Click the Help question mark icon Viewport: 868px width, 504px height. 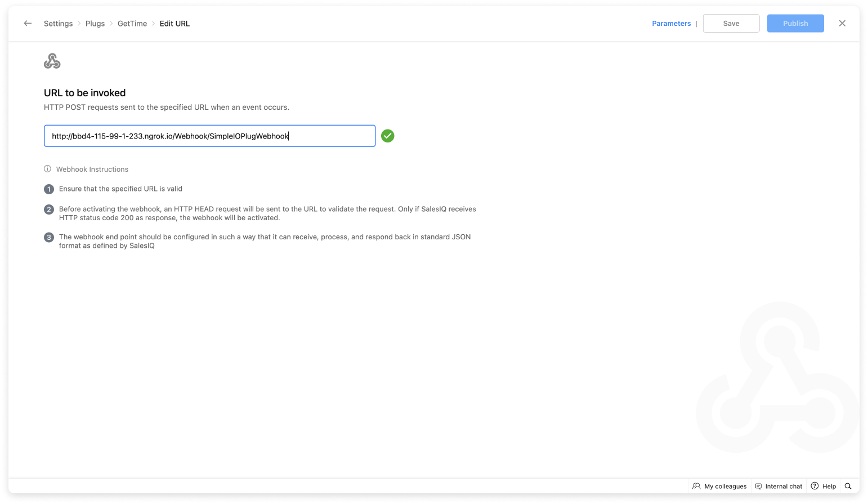point(815,486)
